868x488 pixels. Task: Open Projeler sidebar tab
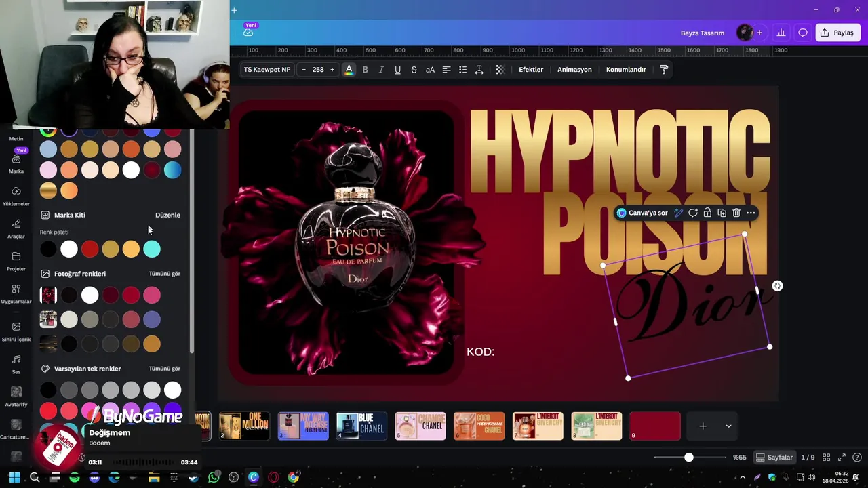click(x=16, y=261)
